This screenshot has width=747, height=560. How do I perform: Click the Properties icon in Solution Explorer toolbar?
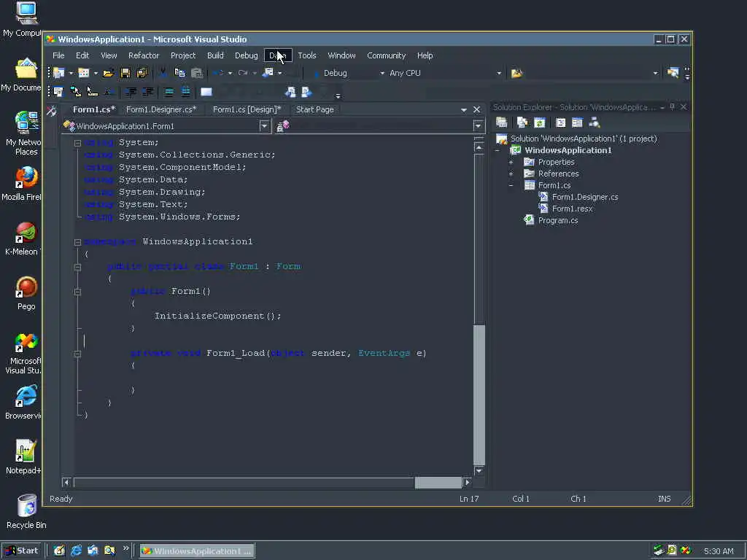point(502,122)
